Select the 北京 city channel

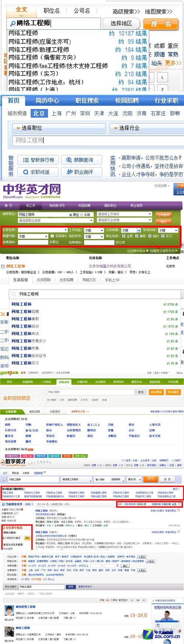coord(39,113)
